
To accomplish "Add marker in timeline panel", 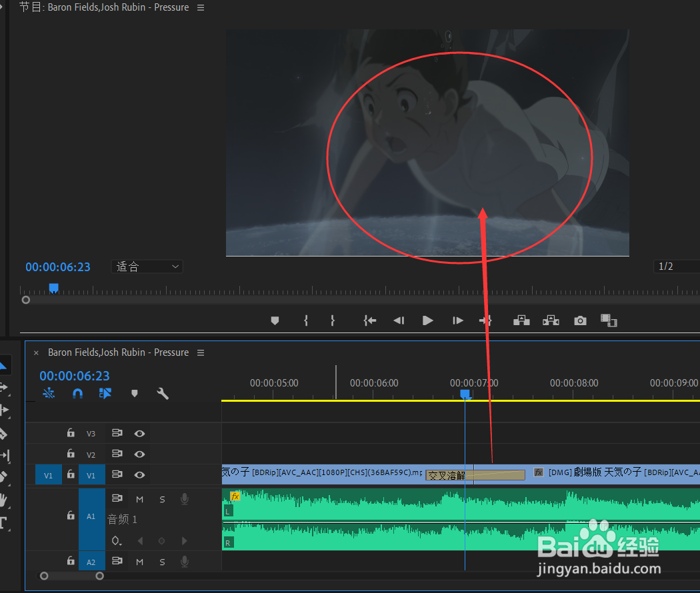I will click(x=135, y=393).
